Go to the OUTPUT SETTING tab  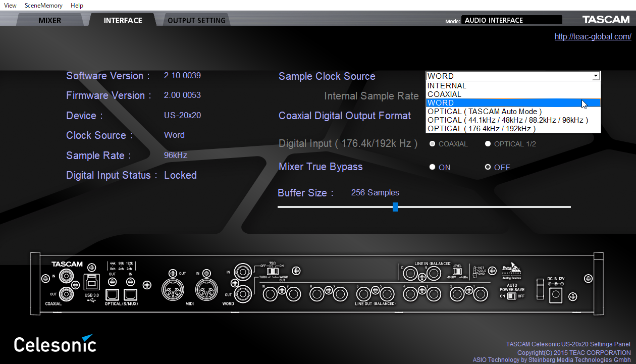point(196,21)
